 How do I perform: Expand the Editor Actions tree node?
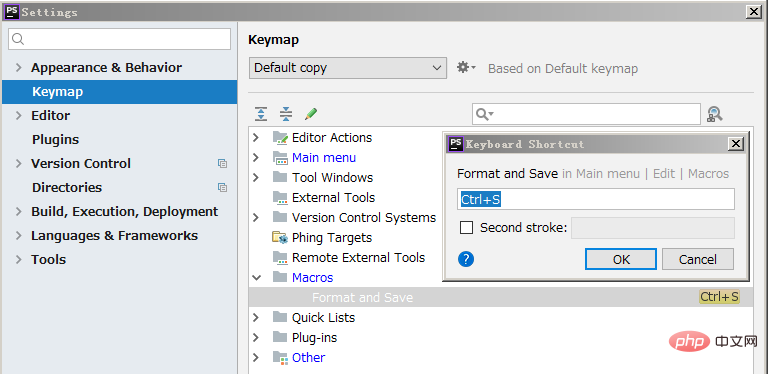tap(256, 138)
